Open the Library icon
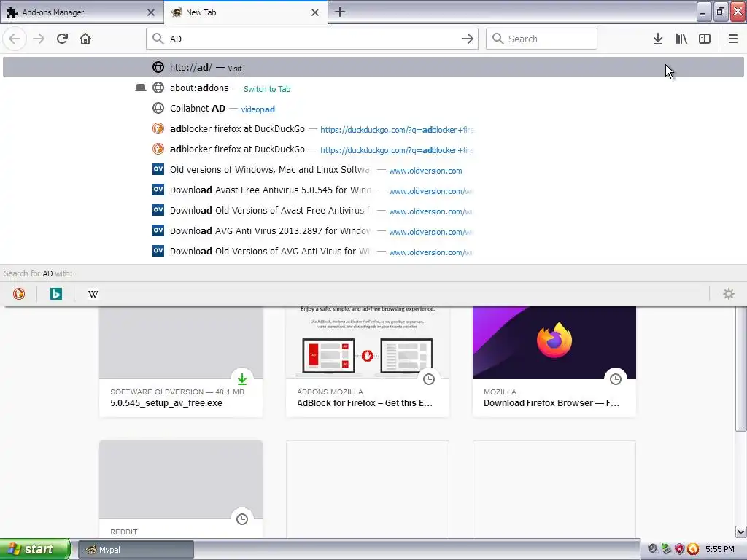 (681, 39)
